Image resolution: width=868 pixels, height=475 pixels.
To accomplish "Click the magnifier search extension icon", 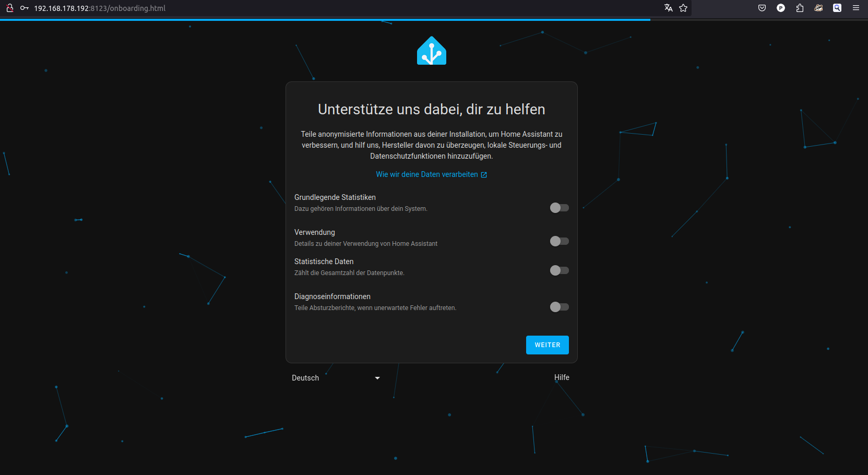I will pyautogui.click(x=837, y=8).
